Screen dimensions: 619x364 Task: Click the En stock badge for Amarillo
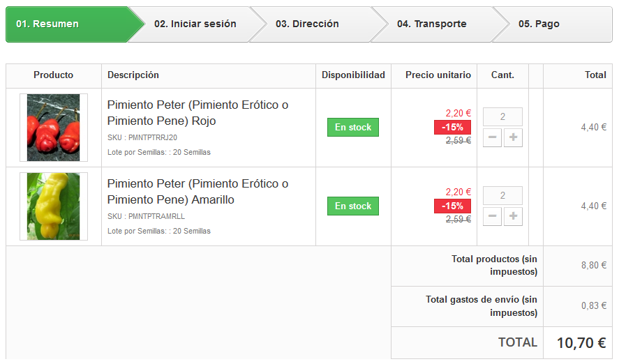tap(353, 206)
